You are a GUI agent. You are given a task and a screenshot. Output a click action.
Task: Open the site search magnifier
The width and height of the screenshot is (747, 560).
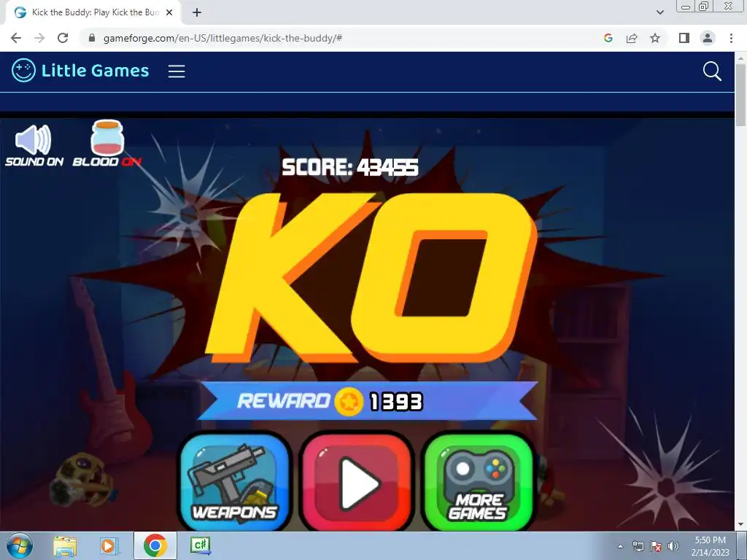[x=712, y=71]
